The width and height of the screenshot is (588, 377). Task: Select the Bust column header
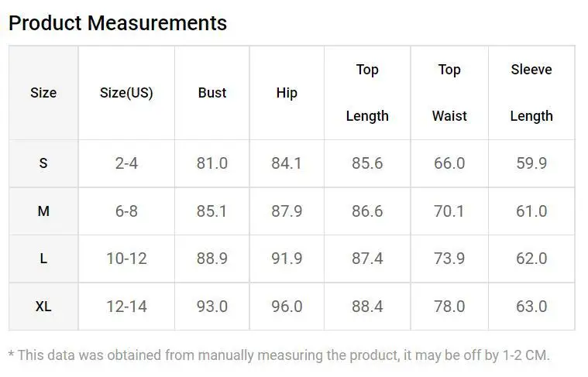point(211,93)
